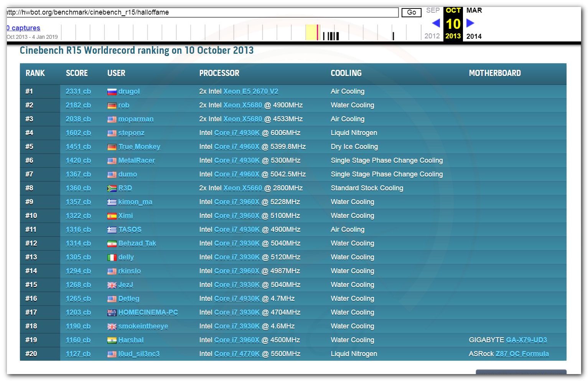Screen dimensions: 588x381
Task: Click the South African flag beside R3D
Action: click(x=112, y=188)
